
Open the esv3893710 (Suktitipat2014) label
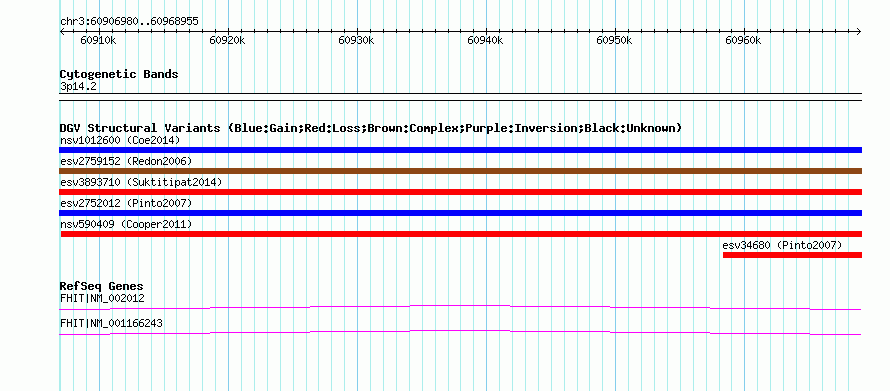pyautogui.click(x=141, y=182)
